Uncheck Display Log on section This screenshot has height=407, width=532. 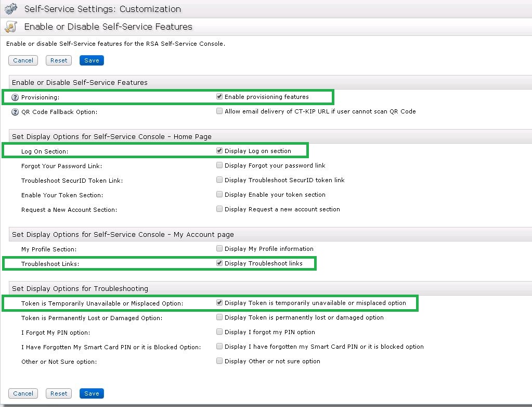tap(219, 150)
